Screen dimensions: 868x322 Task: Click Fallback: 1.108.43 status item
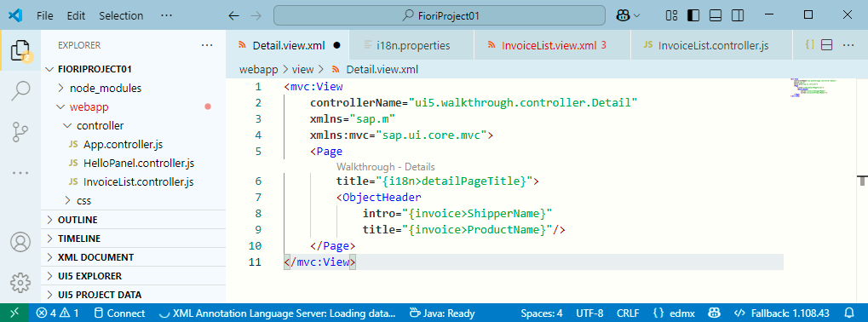pyautogui.click(x=782, y=313)
